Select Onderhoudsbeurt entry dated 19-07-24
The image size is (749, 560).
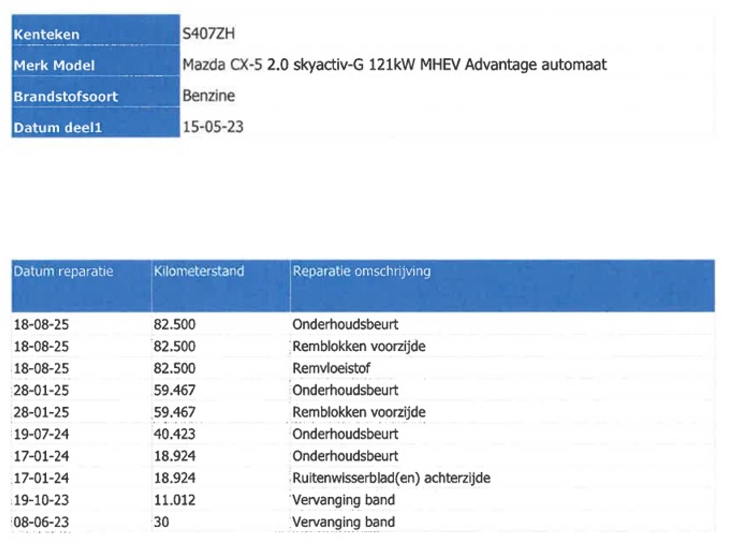pyautogui.click(x=345, y=434)
